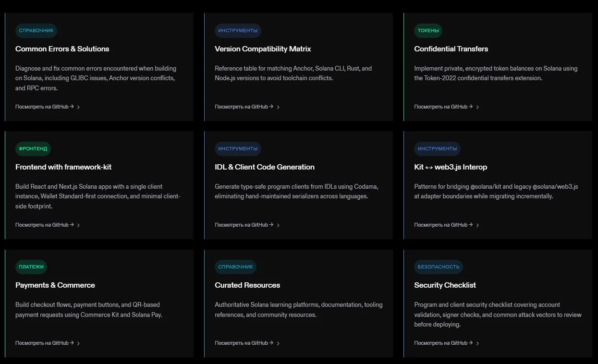Click the chevron icon in Kit web3.js Interop card
The image size is (598, 364).
(x=477, y=225)
